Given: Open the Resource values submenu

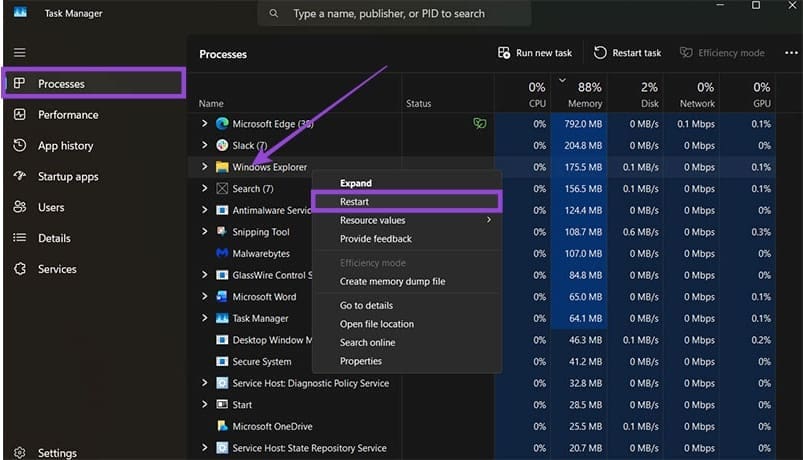Looking at the screenshot, I should tap(407, 220).
